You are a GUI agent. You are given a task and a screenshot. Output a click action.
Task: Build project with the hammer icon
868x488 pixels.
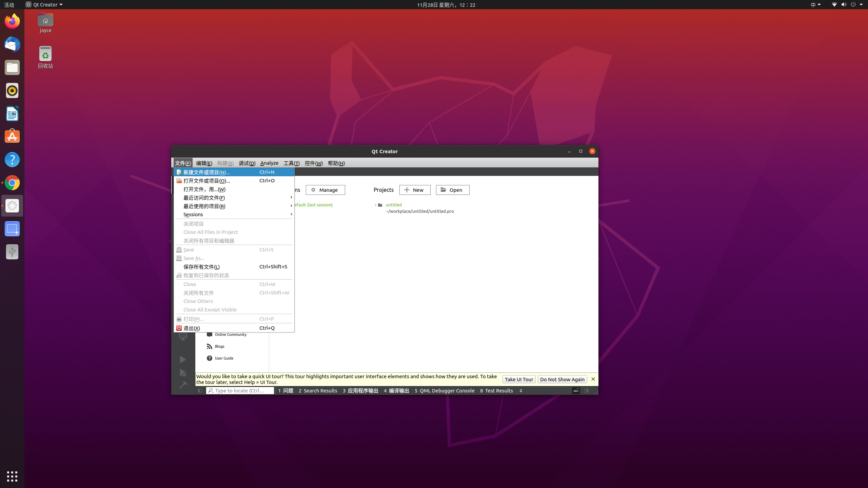pos(183,385)
